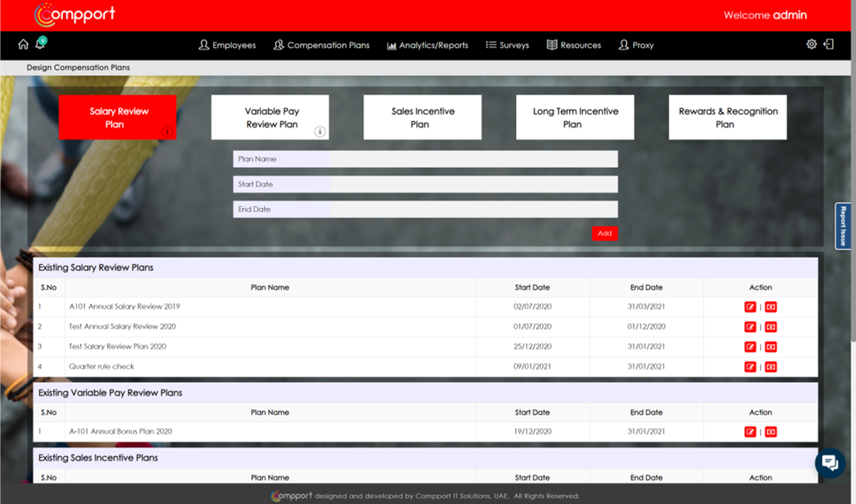This screenshot has height=504, width=856.
Task: Switch to Sales Incentive Plan tab
Action: 422,117
